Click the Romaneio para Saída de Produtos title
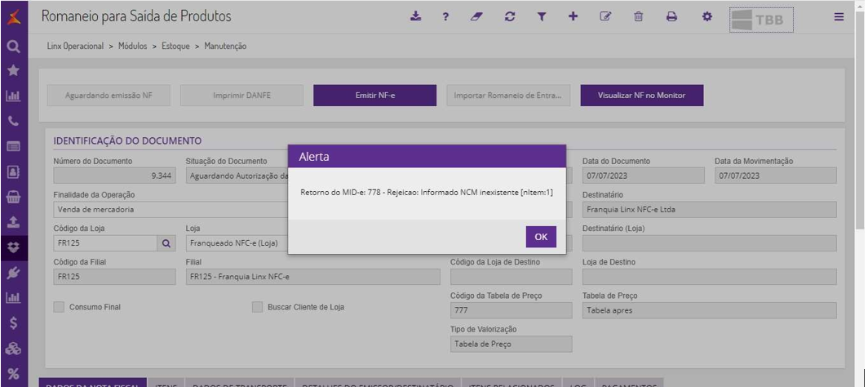Screen dimensions: 868x387 pos(136,16)
